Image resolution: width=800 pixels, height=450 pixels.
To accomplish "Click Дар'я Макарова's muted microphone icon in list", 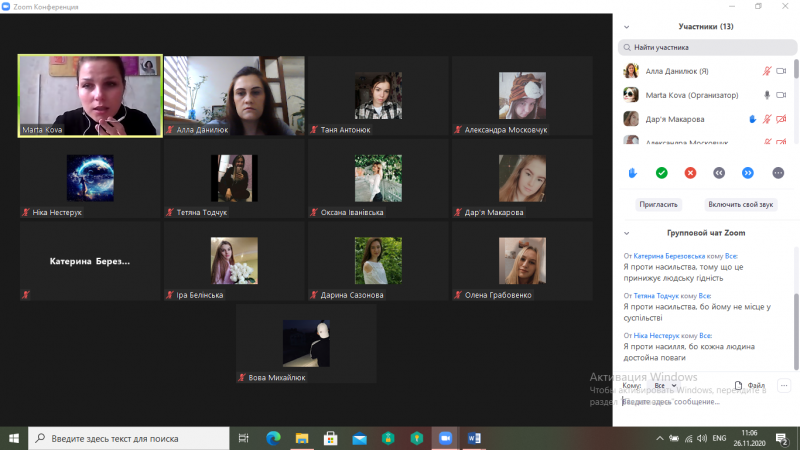I will tap(767, 119).
